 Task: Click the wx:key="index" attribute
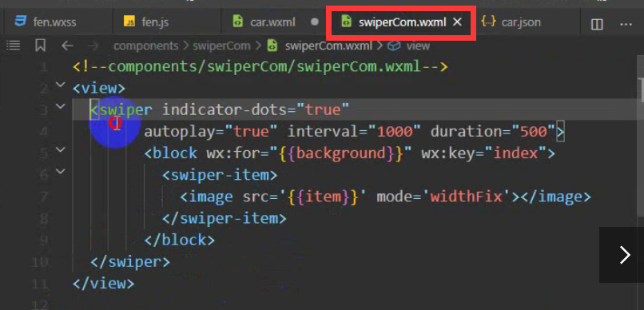[484, 153]
